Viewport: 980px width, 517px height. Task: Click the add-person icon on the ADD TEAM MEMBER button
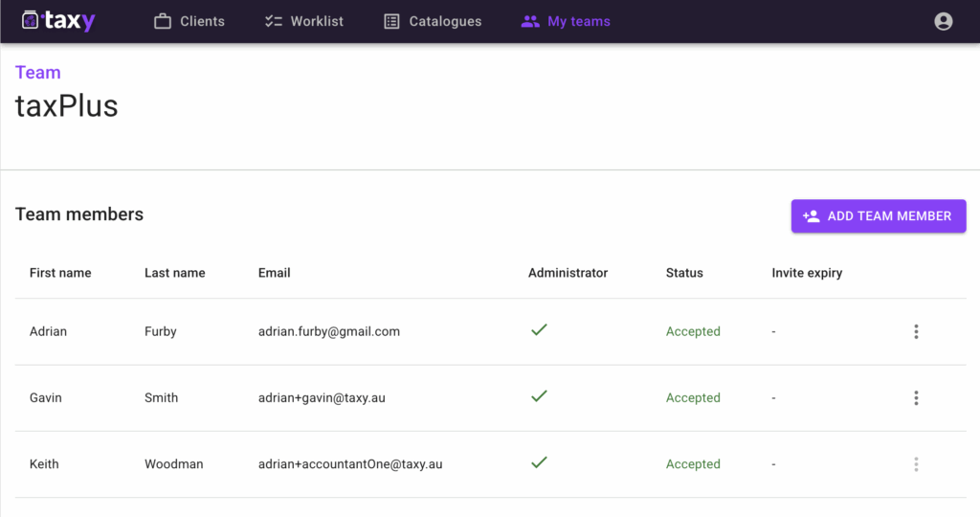click(x=812, y=216)
